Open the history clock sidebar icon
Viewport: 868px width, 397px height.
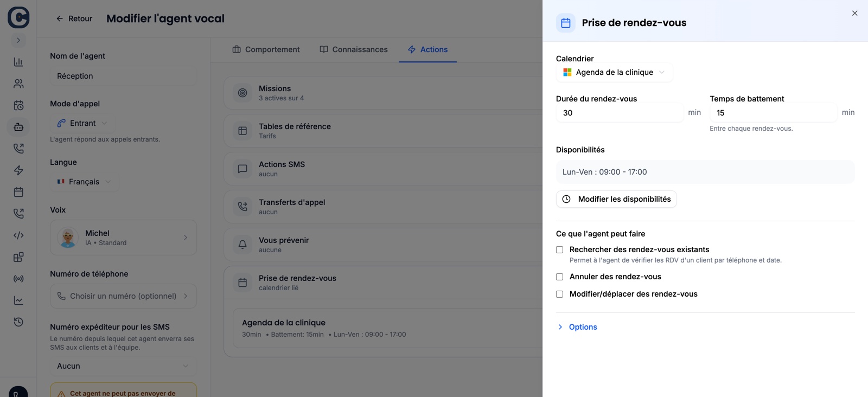coord(18,322)
